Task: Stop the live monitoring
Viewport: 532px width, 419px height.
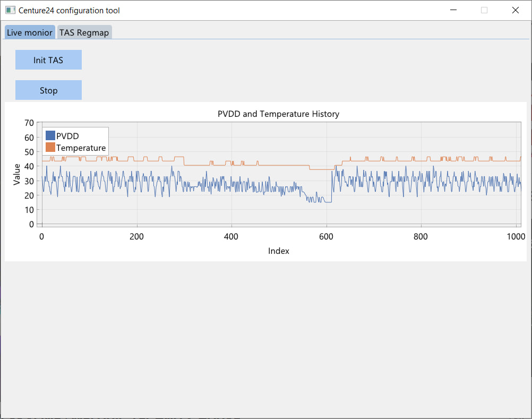Action: point(48,90)
